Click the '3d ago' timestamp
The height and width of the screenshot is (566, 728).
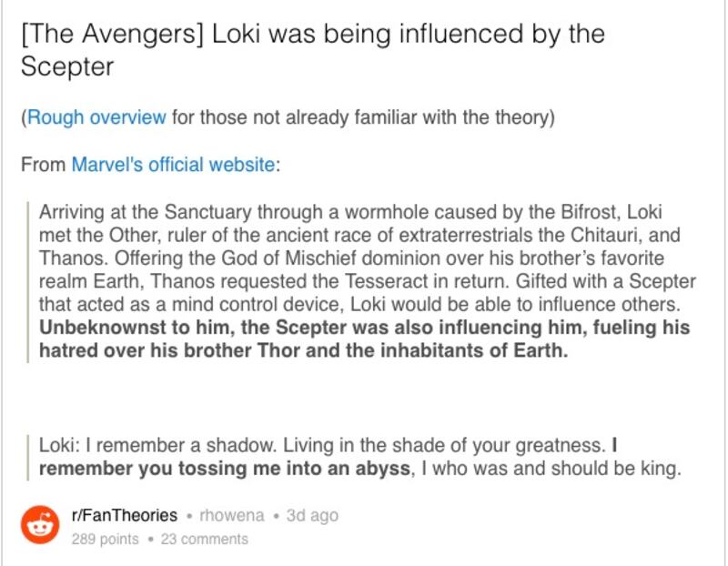(312, 515)
